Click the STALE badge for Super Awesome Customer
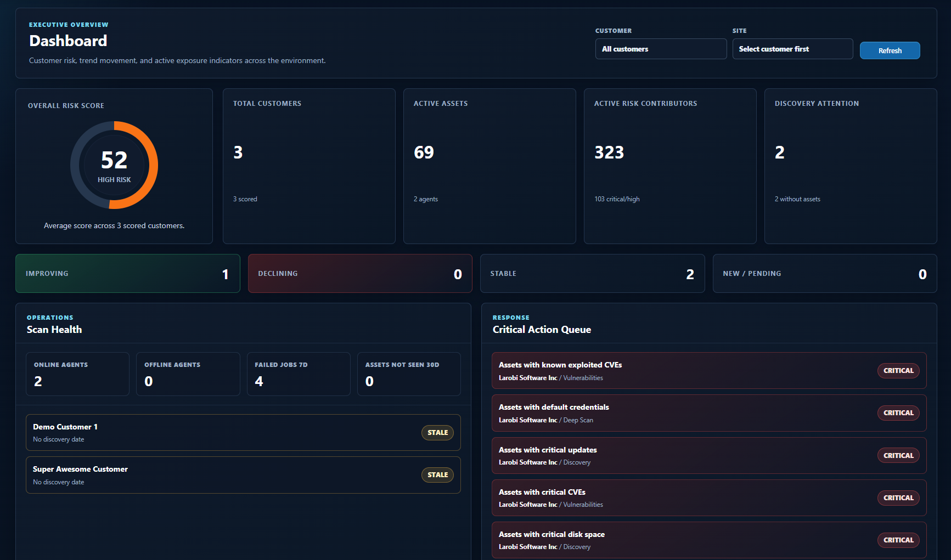 point(437,475)
